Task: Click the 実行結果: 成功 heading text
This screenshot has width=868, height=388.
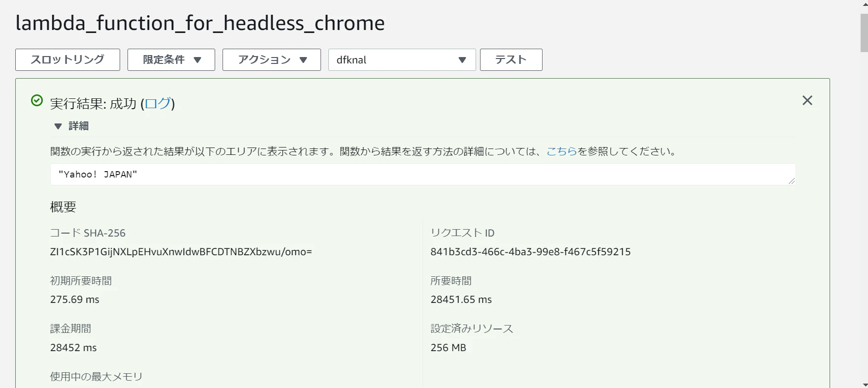Action: (x=93, y=103)
